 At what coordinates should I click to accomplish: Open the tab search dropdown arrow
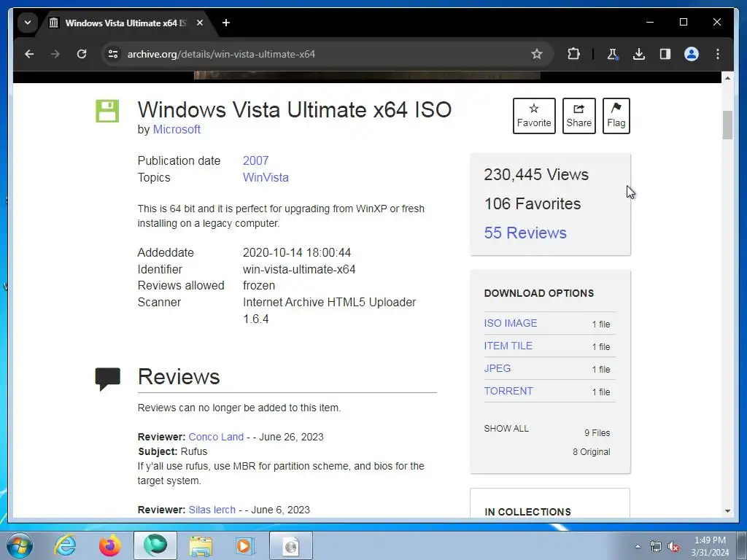click(28, 23)
